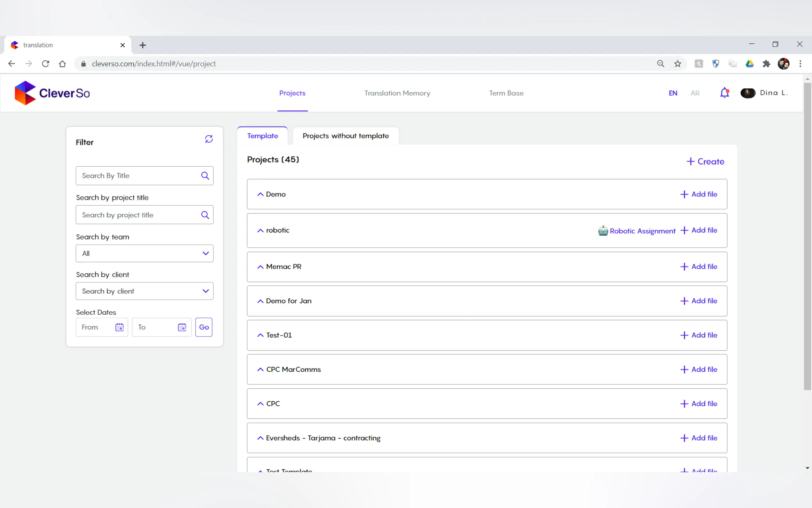Image resolution: width=812 pixels, height=508 pixels.
Task: Switch to Projects without template tab
Action: point(345,136)
